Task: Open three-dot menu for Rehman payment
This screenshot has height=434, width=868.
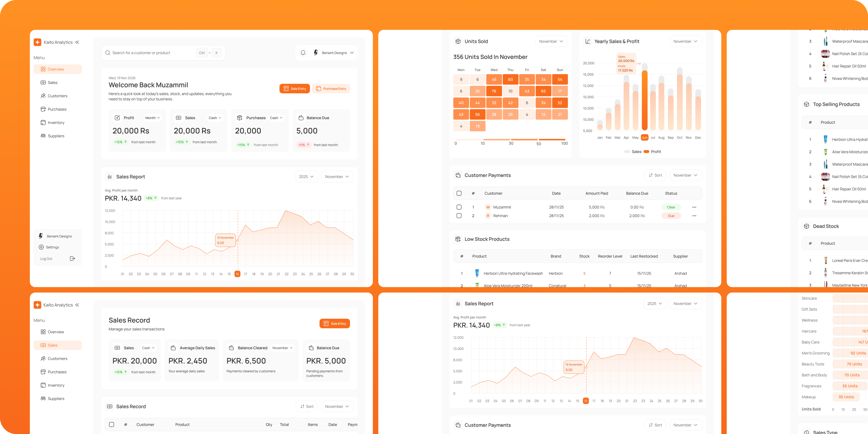Action: click(694, 216)
